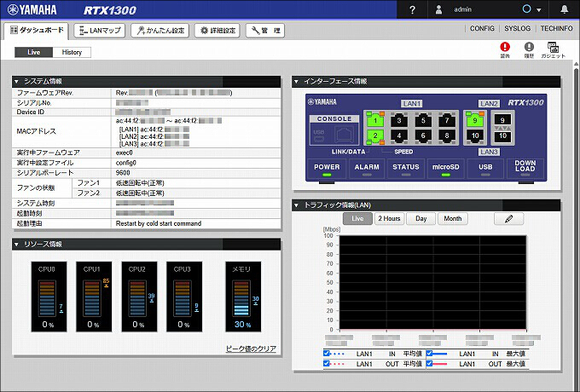Collapse the システム情報 panel
580x392 pixels.
pos(16,81)
